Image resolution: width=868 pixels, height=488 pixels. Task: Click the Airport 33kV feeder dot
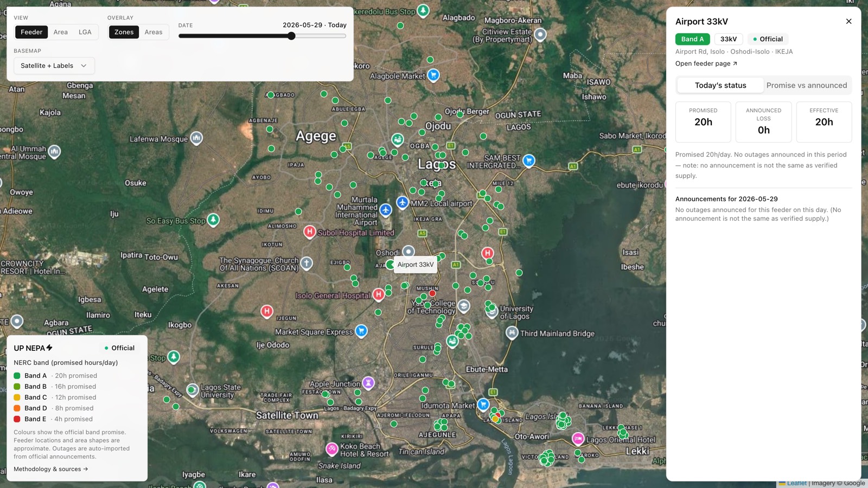[390, 265]
